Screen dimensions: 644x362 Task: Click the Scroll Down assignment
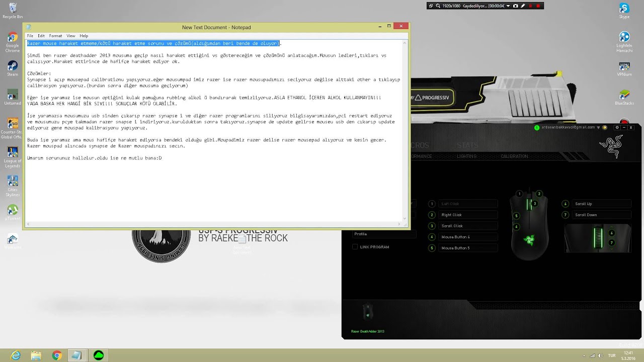[x=602, y=215]
